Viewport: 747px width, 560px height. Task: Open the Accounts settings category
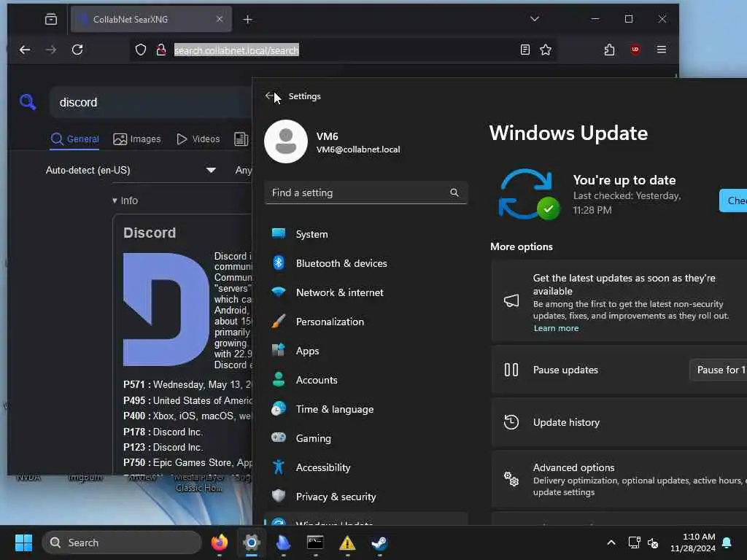pyautogui.click(x=366, y=379)
